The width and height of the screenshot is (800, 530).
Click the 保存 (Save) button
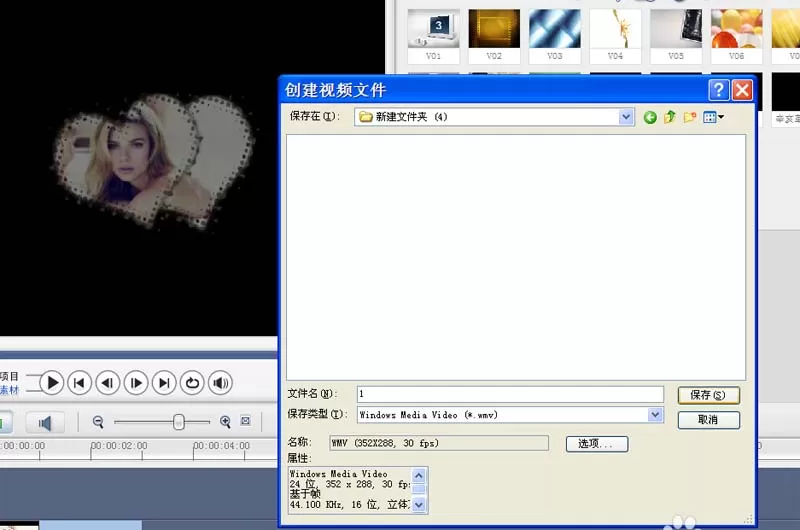[708, 395]
